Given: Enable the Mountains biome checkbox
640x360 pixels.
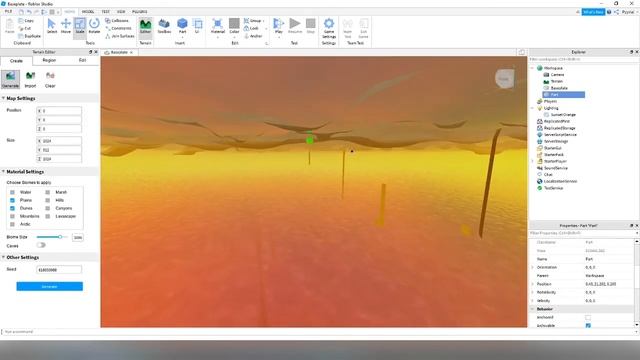Looking at the screenshot, I should (x=12, y=216).
